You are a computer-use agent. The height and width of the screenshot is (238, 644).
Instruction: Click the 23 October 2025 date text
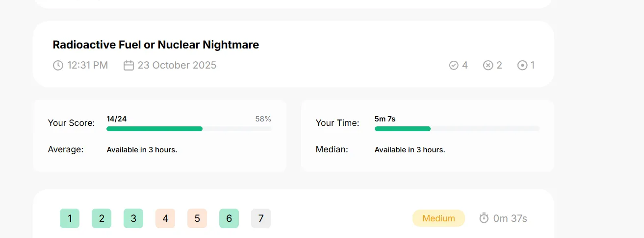pyautogui.click(x=177, y=65)
